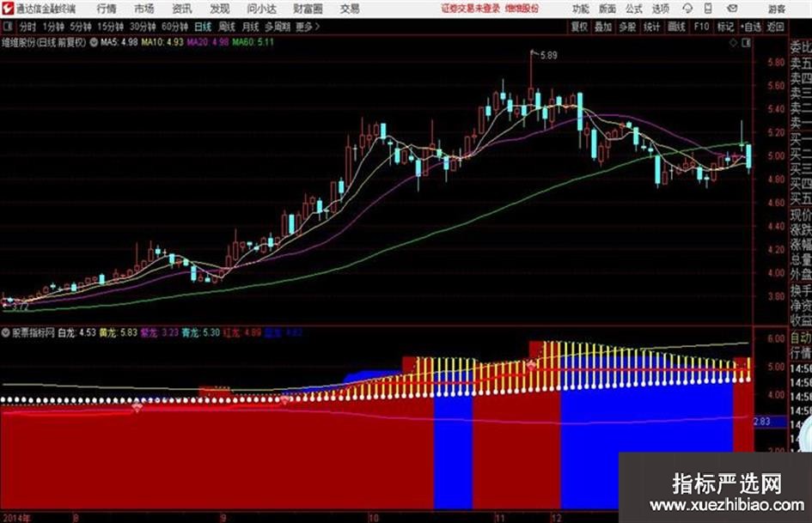Open the 选项 menu
This screenshot has width=812, height=523.
click(661, 9)
